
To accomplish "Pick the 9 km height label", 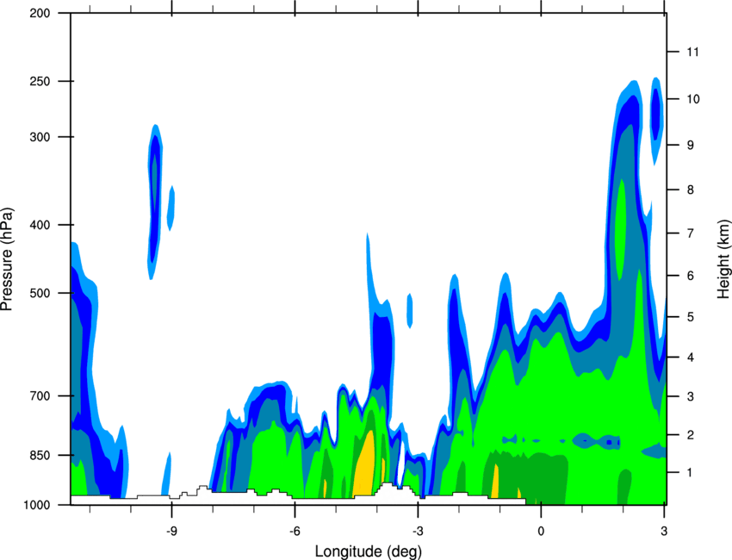I will pyautogui.click(x=691, y=146).
